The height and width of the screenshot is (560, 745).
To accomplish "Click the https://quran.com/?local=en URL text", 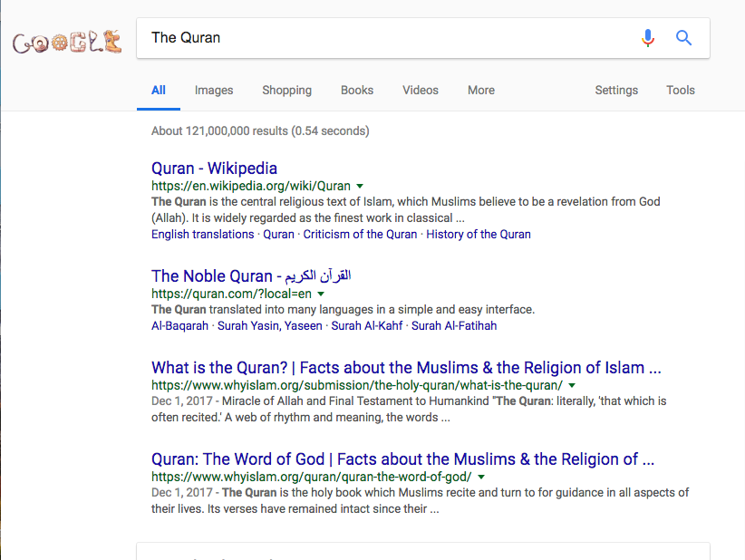I will pyautogui.click(x=231, y=294).
